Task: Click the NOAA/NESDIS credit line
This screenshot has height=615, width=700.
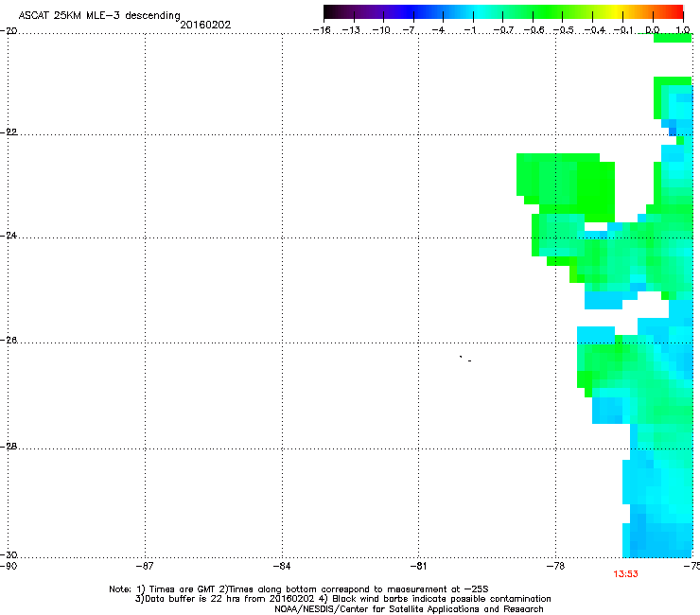Action: click(x=409, y=609)
